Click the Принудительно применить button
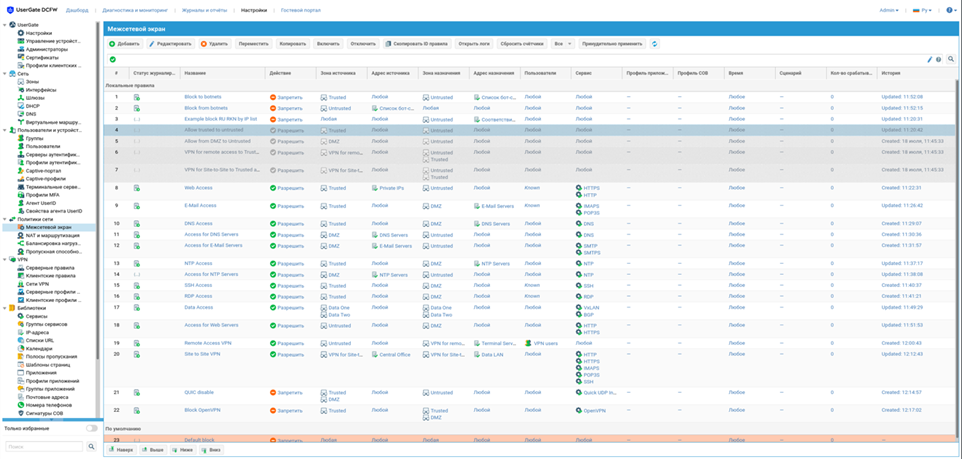Screen dimensions: 962x459 point(612,44)
